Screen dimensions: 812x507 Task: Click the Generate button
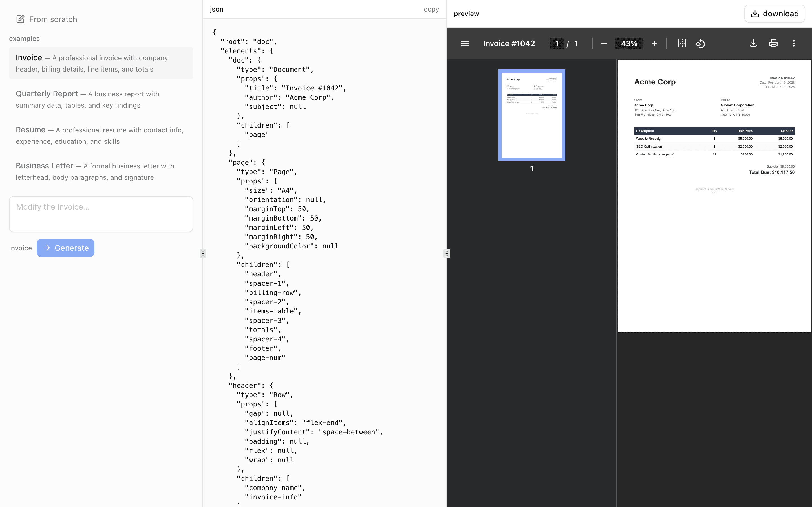[x=65, y=248]
